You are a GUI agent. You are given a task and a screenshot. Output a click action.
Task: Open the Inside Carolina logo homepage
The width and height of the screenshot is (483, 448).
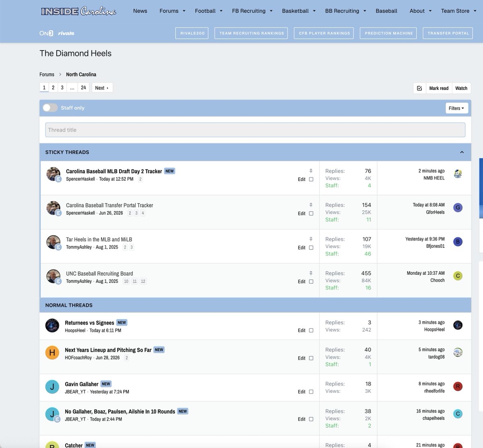(78, 11)
